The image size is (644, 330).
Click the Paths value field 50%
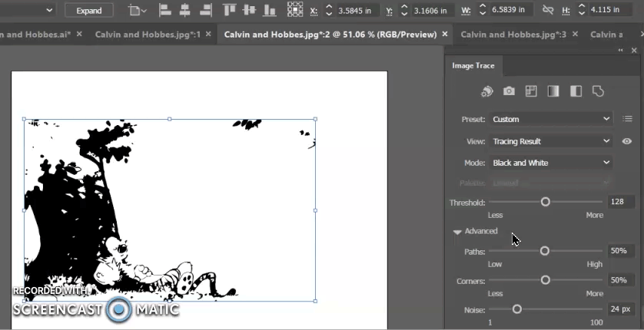(x=621, y=250)
